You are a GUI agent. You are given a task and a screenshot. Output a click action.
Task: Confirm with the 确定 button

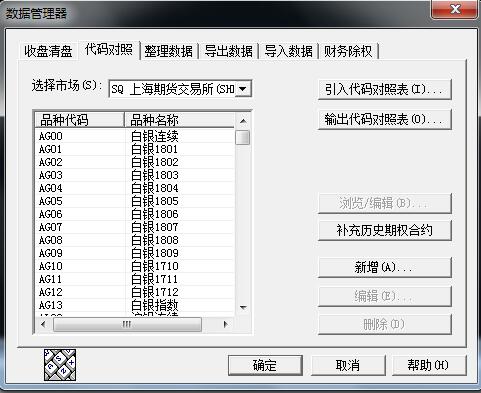[x=265, y=365]
